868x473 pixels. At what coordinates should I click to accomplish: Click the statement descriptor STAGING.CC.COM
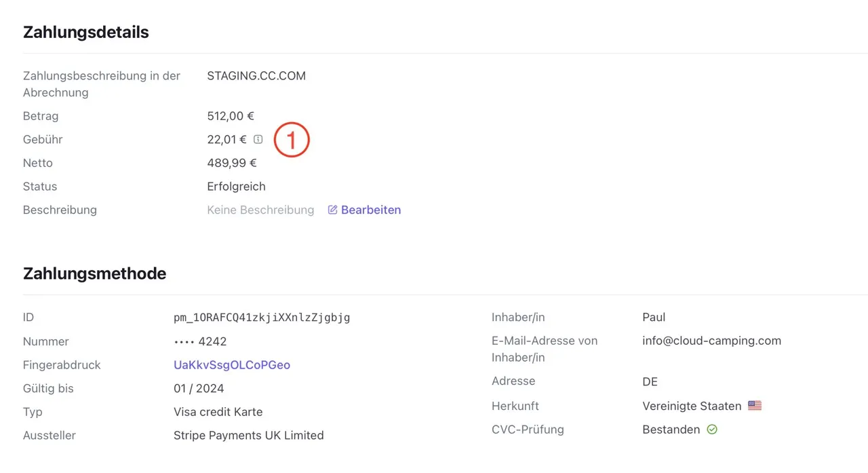(x=256, y=76)
